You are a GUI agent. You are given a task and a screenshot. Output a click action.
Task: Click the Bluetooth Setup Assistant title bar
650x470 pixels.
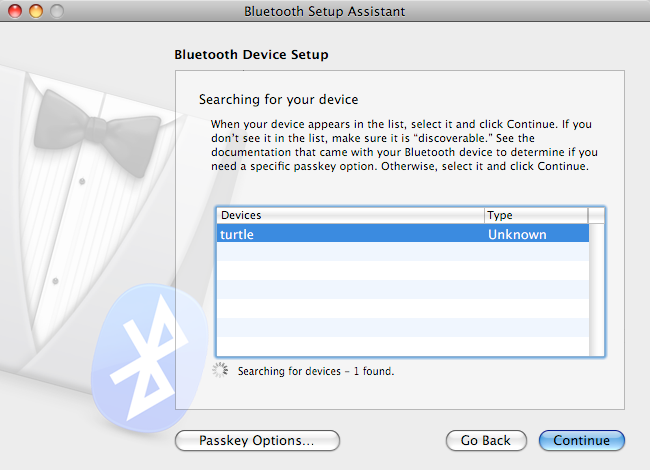tap(325, 11)
